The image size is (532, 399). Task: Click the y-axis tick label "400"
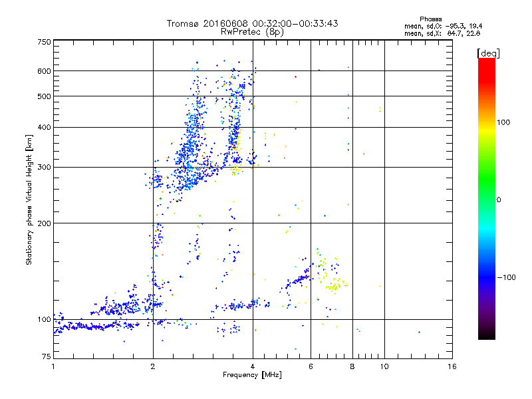point(44,128)
